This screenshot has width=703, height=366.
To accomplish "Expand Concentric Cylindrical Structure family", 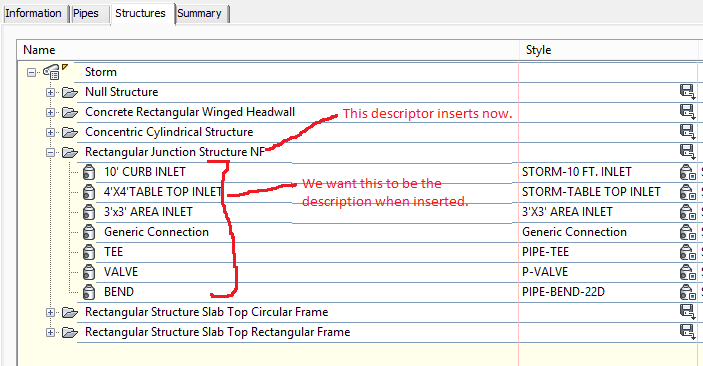I will coord(50,132).
